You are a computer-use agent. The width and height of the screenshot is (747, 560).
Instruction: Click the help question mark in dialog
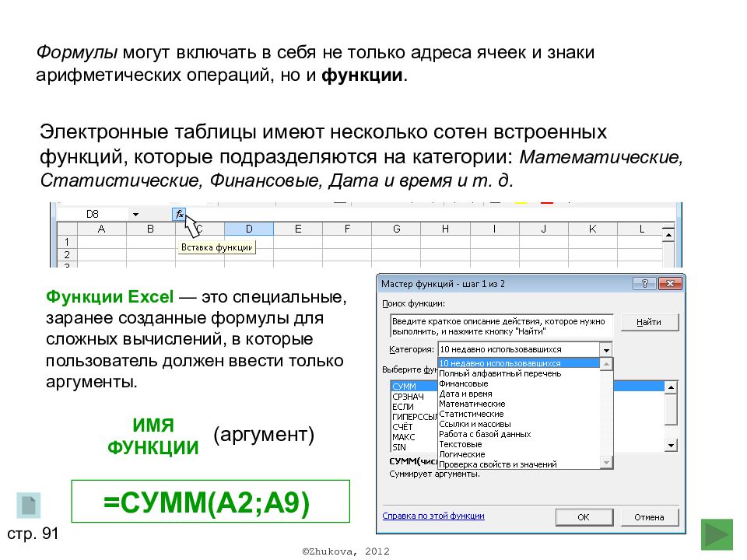pyautogui.click(x=644, y=284)
